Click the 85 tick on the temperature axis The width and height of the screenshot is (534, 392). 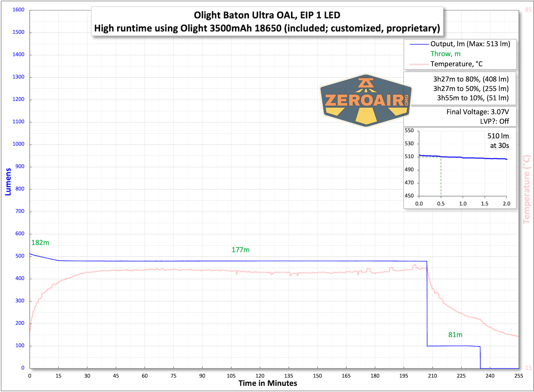coord(528,10)
